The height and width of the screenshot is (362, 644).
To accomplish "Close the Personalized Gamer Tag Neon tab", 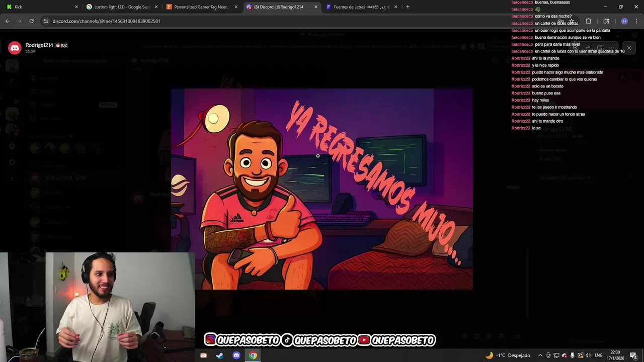I will [x=236, y=7].
